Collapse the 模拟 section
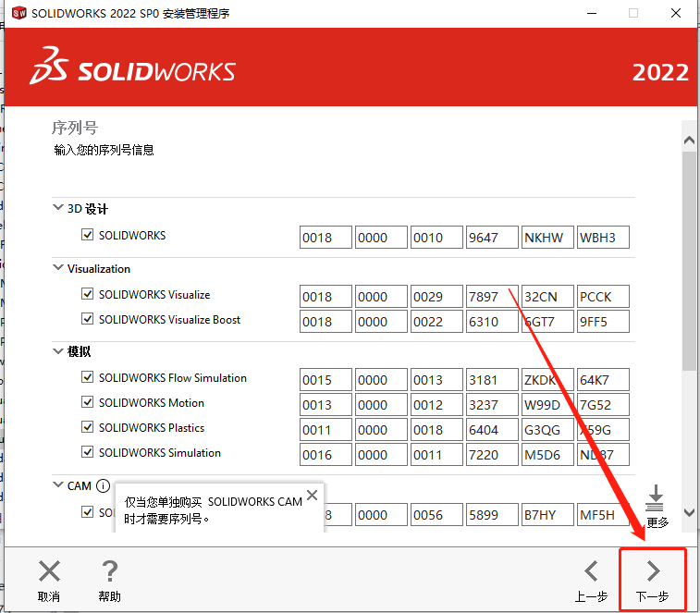The width and height of the screenshot is (700, 613). pyautogui.click(x=58, y=351)
